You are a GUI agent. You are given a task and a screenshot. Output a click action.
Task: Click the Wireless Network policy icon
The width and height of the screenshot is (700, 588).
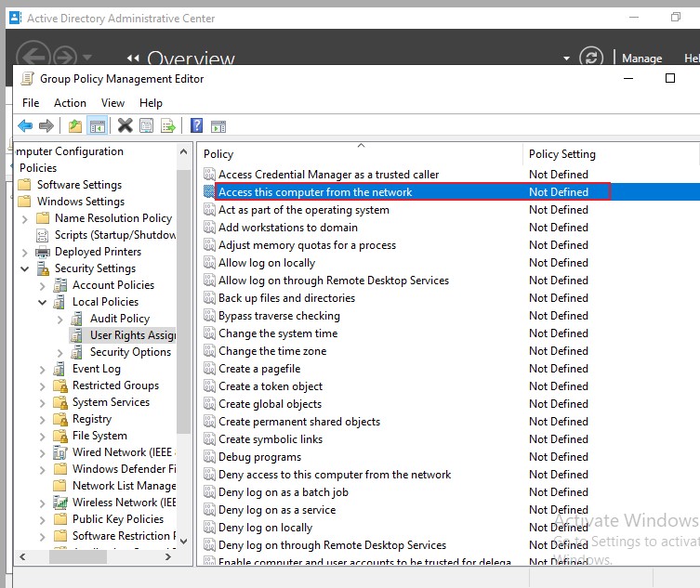coord(60,503)
